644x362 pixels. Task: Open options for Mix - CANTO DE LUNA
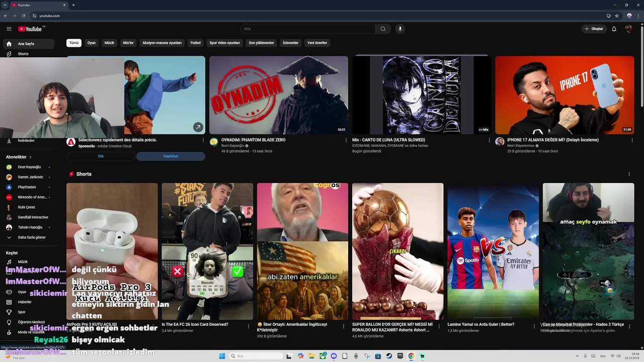(489, 140)
